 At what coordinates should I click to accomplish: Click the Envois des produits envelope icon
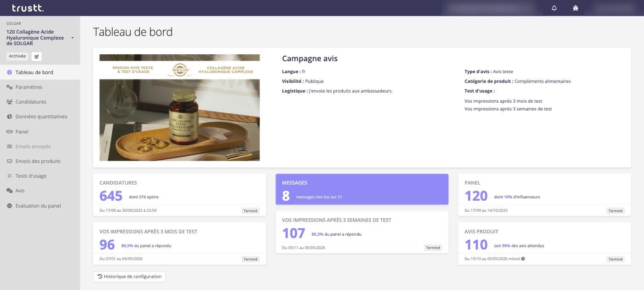9,161
